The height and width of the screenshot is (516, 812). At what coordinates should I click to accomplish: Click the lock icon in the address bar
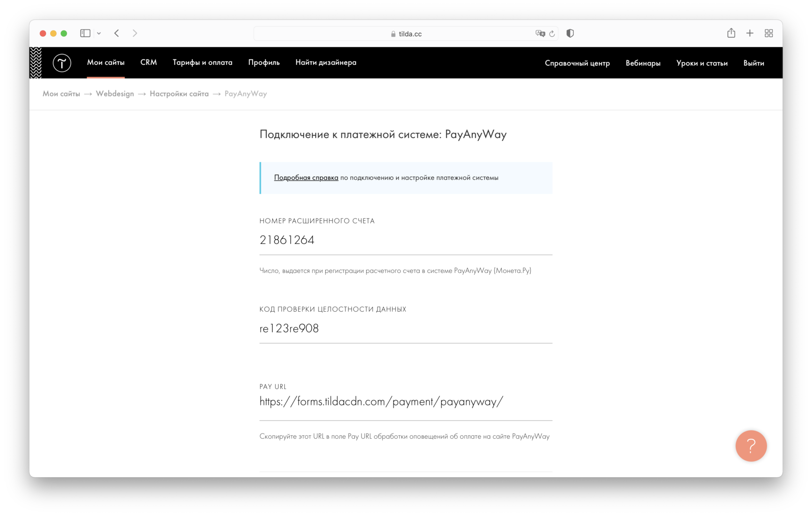(393, 34)
